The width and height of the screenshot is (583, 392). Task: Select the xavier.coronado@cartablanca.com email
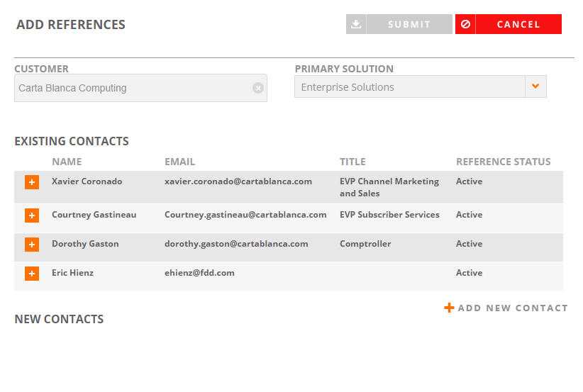pos(238,181)
